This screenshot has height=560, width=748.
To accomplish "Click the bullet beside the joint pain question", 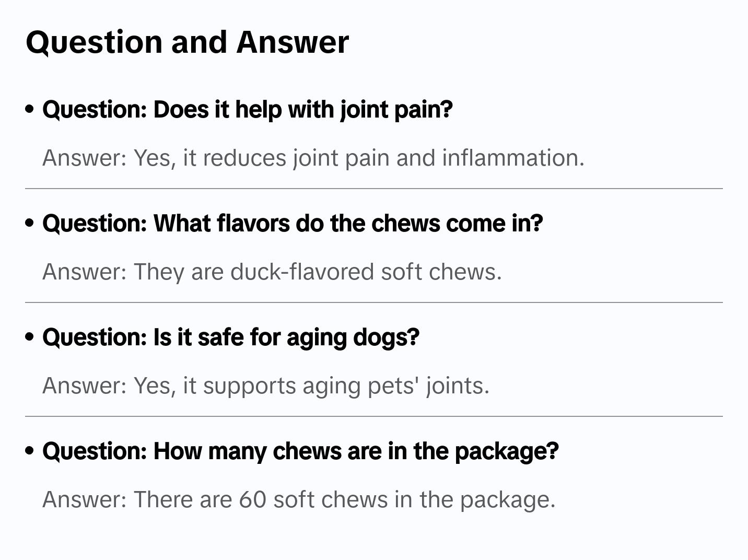I will pyautogui.click(x=30, y=109).
